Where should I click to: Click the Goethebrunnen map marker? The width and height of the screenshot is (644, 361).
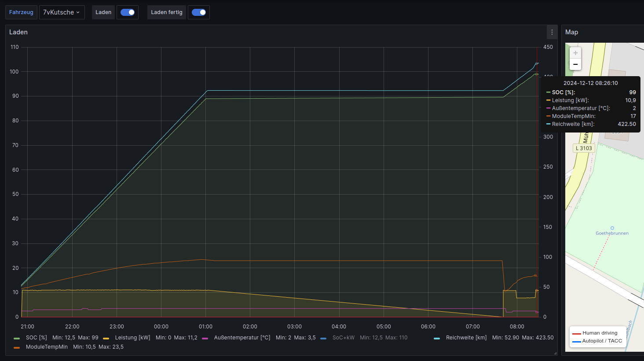click(612, 228)
